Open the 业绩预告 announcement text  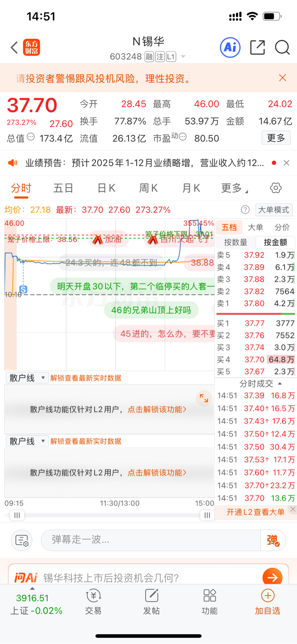tap(145, 163)
